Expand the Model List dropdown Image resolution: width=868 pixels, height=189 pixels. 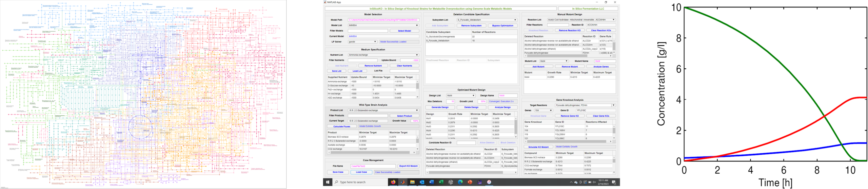(383, 25)
